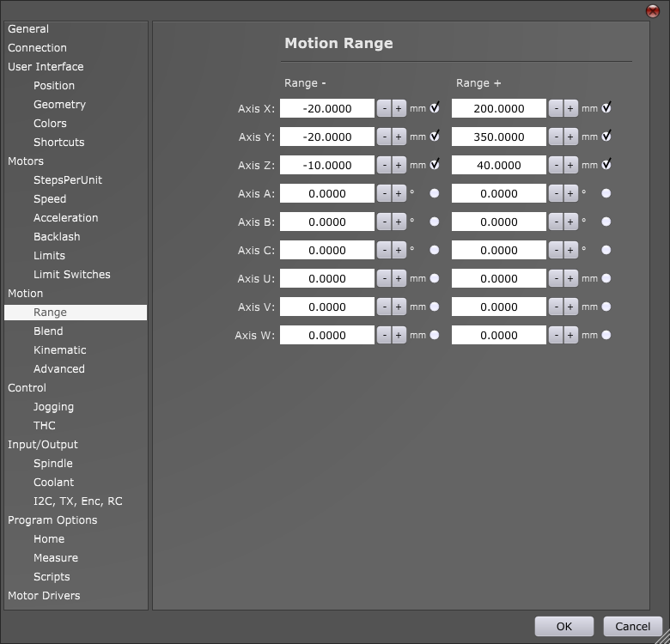Enable the Axis V Range + checkbox
This screenshot has width=670, height=644.
pyautogui.click(x=606, y=307)
